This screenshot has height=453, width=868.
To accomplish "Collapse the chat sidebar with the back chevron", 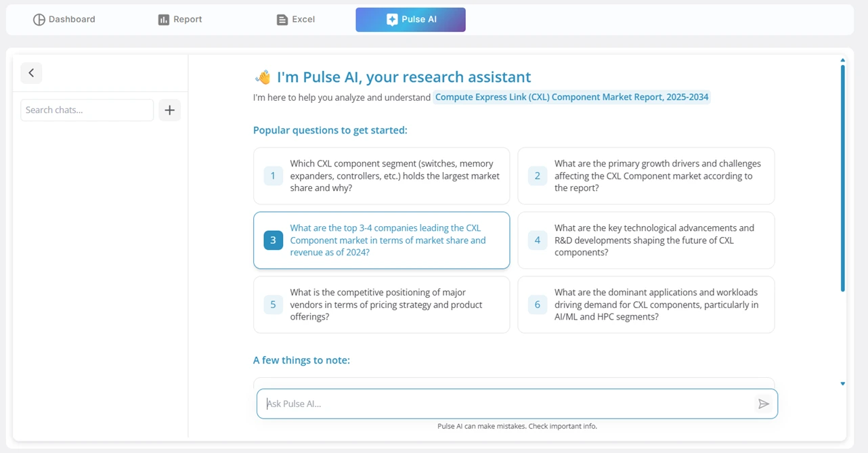I will pos(31,72).
